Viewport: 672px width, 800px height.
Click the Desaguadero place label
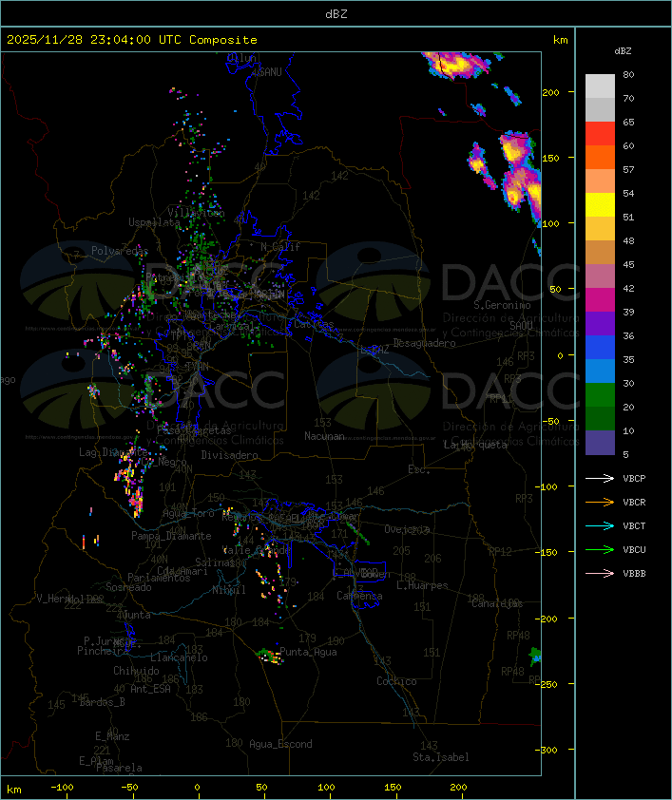click(x=424, y=343)
